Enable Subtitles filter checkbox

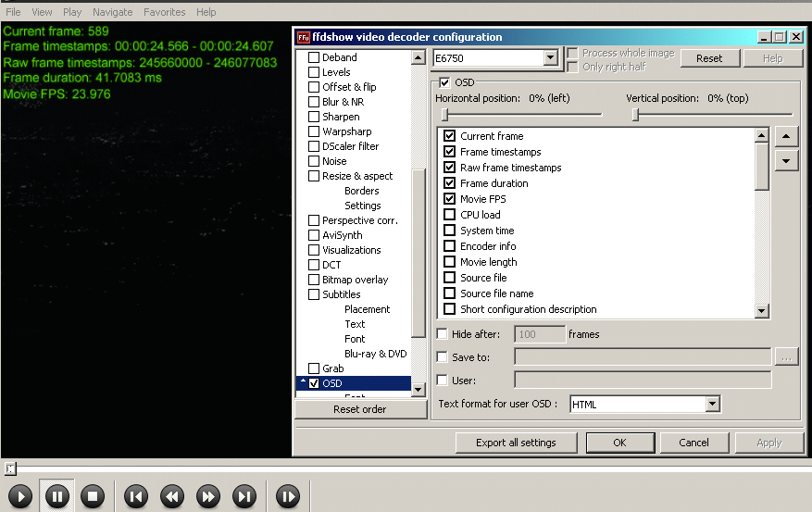[314, 294]
